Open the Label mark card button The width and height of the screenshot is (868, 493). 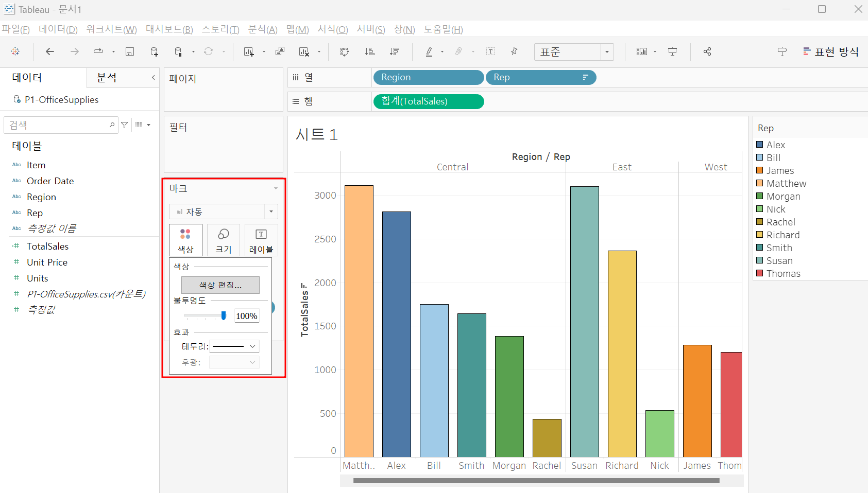click(261, 240)
